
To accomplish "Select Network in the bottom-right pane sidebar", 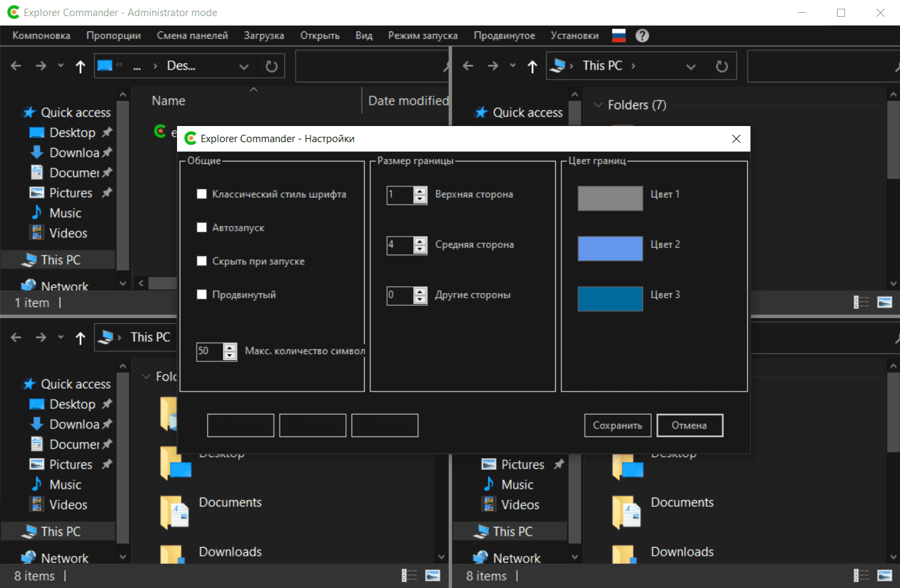I will tap(516, 558).
